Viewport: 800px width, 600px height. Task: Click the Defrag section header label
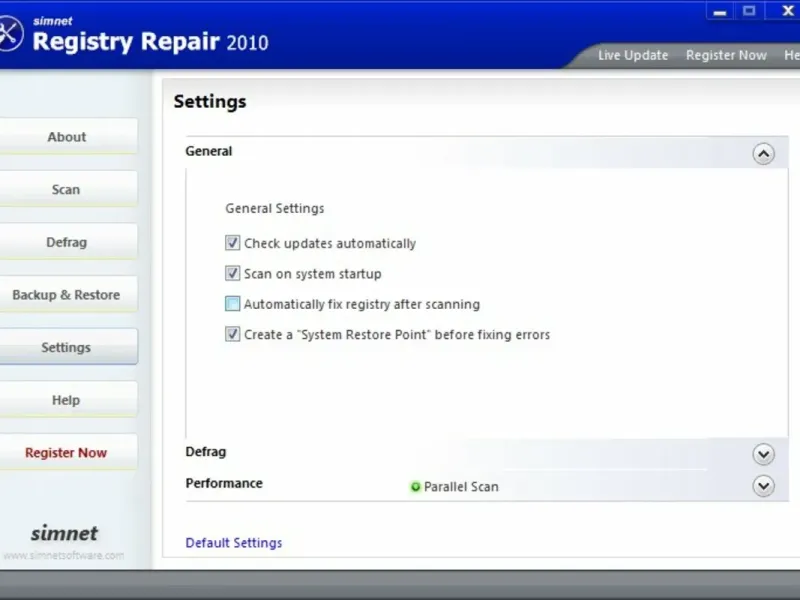[x=206, y=452]
